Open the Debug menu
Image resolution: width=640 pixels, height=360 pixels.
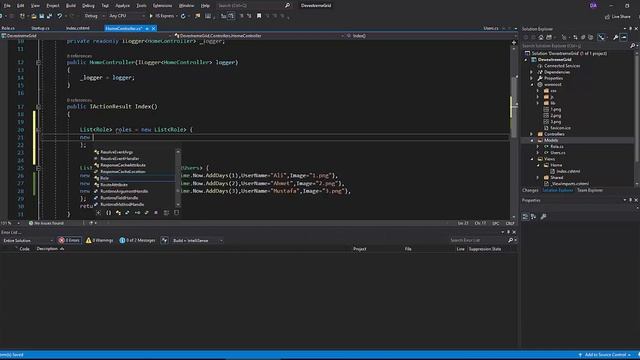[x=88, y=6]
